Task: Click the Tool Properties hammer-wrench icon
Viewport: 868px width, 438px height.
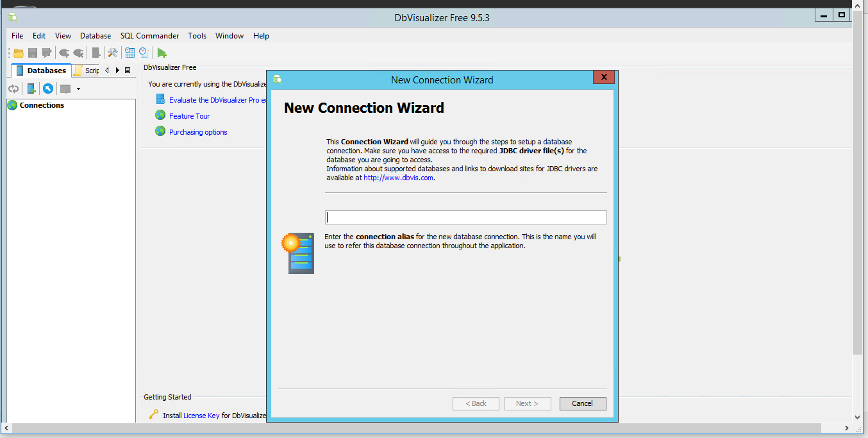Action: pos(112,53)
